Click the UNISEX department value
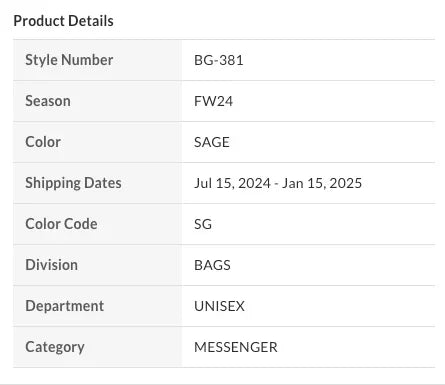The width and height of the screenshot is (445, 385). point(219,306)
